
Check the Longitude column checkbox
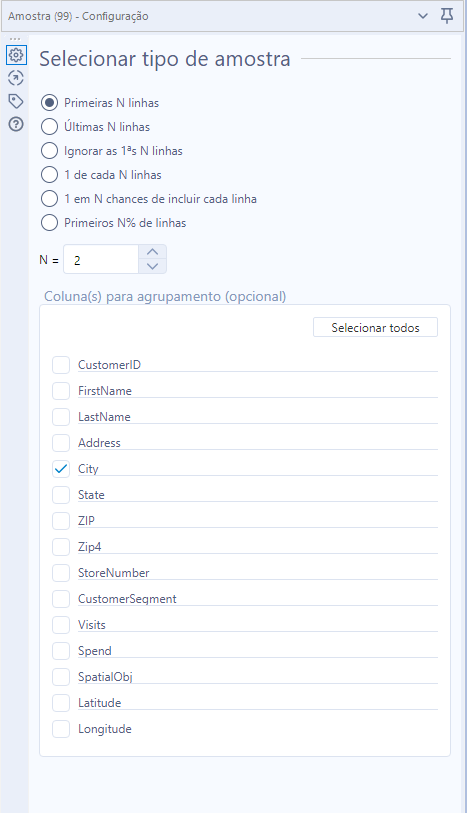(x=61, y=729)
